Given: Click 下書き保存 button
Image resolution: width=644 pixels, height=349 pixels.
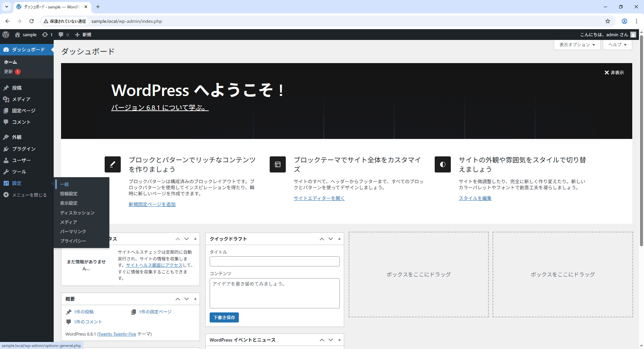Looking at the screenshot, I should (224, 317).
